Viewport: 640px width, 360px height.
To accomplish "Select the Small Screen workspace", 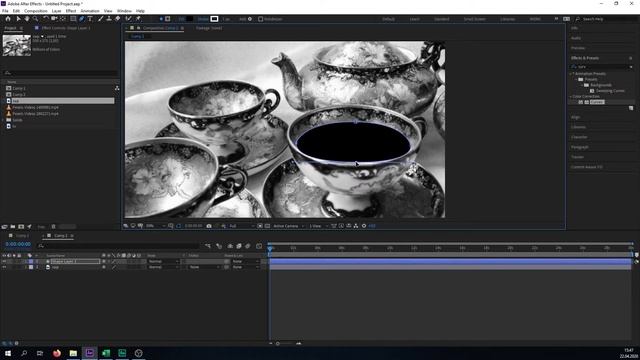I will click(475, 19).
